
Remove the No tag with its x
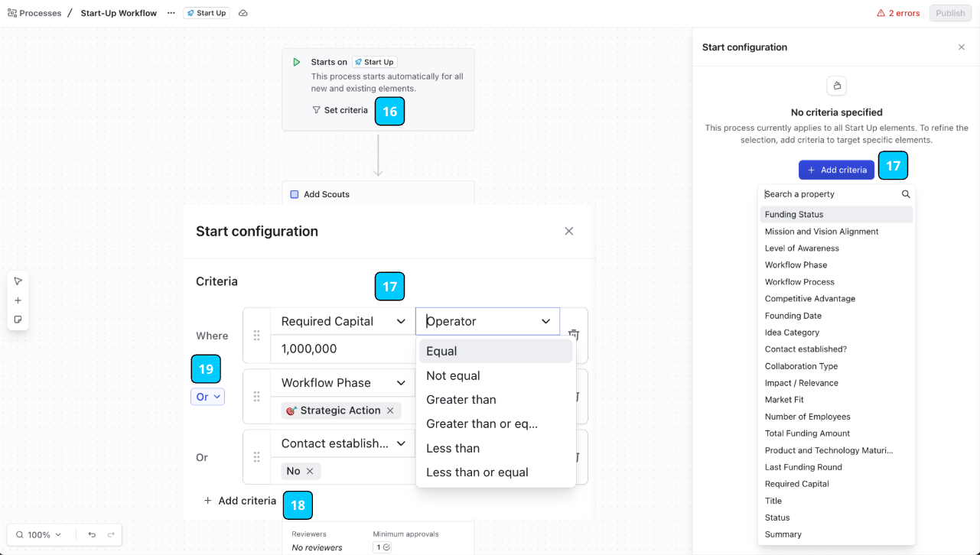tap(310, 471)
